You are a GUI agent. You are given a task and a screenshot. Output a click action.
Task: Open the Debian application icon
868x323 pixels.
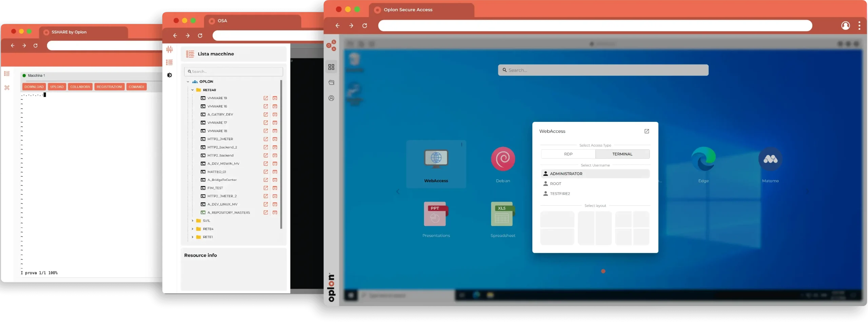tap(503, 159)
